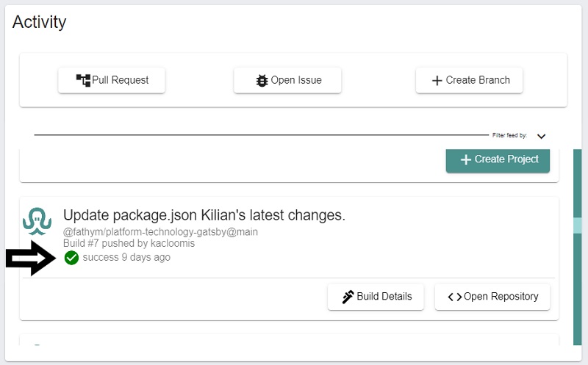Start a project with Create Project text

(506, 159)
